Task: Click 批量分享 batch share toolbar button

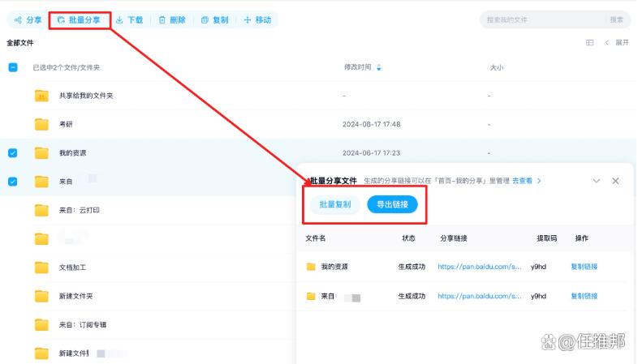Action: tap(80, 19)
